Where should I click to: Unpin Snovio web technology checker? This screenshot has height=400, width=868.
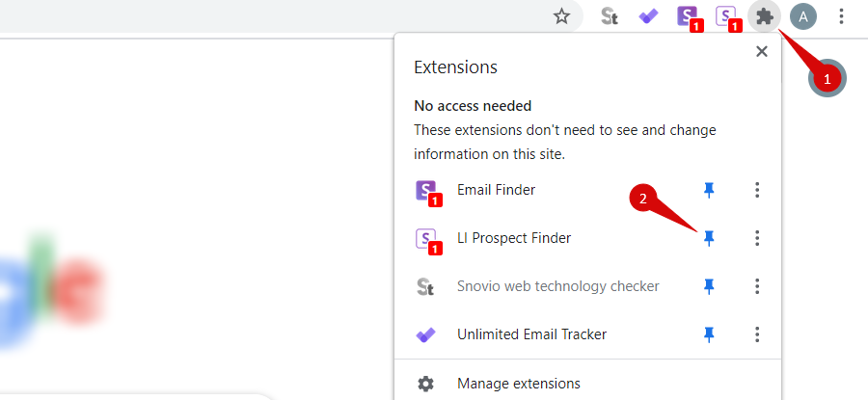point(709,286)
